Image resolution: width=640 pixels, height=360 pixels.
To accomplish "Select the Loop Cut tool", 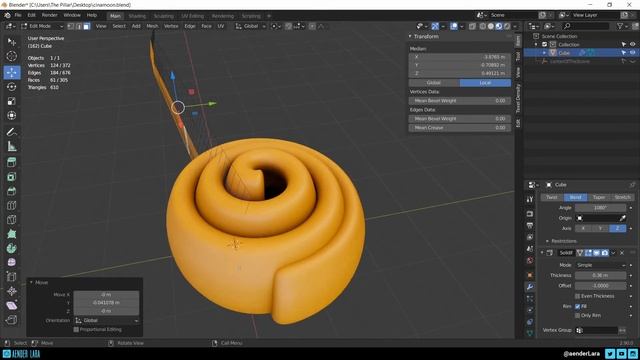I will (12, 205).
